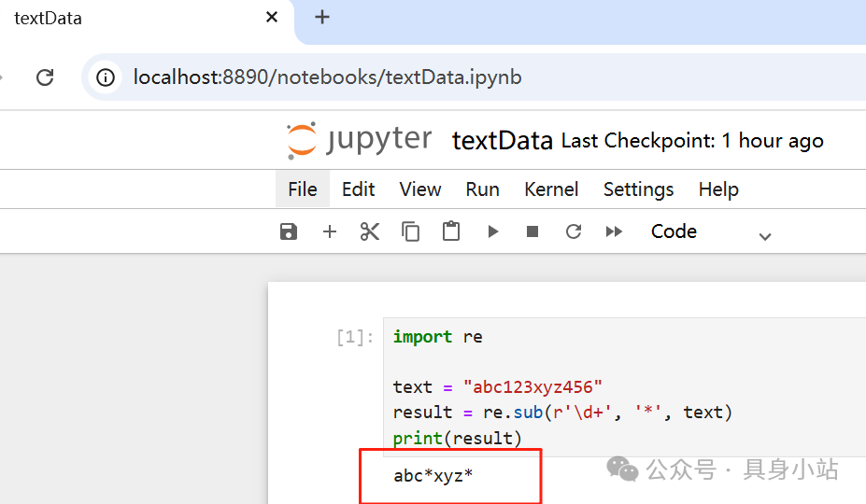Open the Settings menu
Image resolution: width=866 pixels, height=504 pixels.
pos(638,189)
